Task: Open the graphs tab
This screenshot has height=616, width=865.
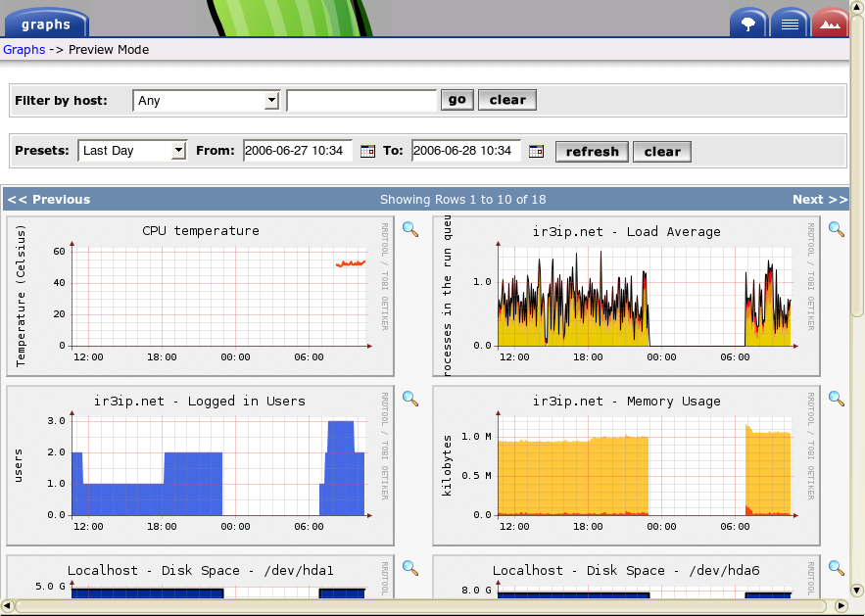Action: (46, 24)
